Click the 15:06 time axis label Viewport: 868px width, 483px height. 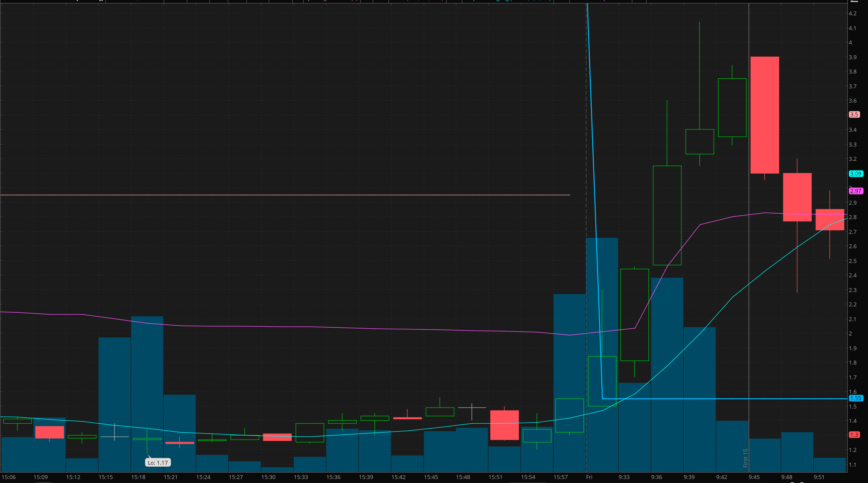[8, 477]
